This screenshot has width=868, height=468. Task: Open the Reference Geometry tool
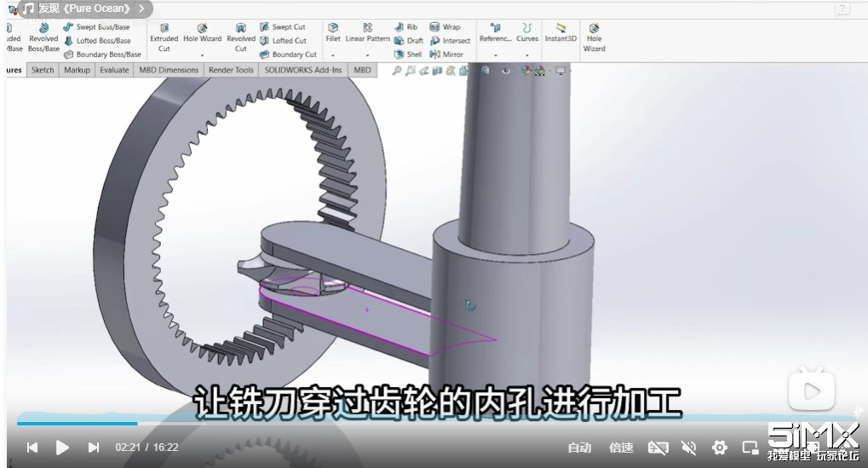496,32
